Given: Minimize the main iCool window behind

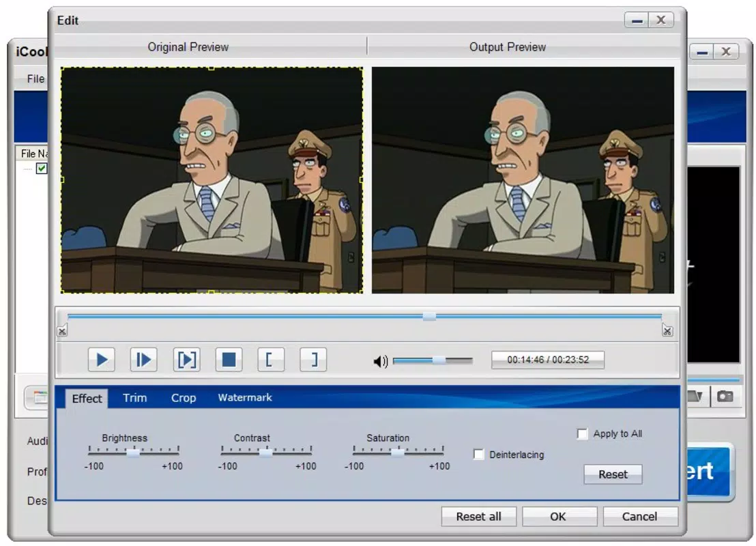Looking at the screenshot, I should point(702,52).
